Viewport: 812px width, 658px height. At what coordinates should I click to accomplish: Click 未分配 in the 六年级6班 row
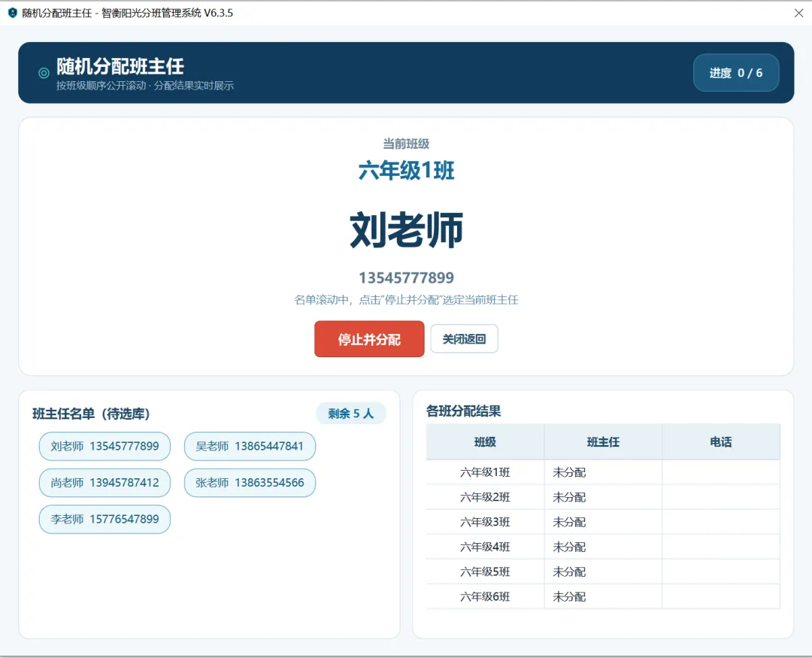pyautogui.click(x=569, y=596)
